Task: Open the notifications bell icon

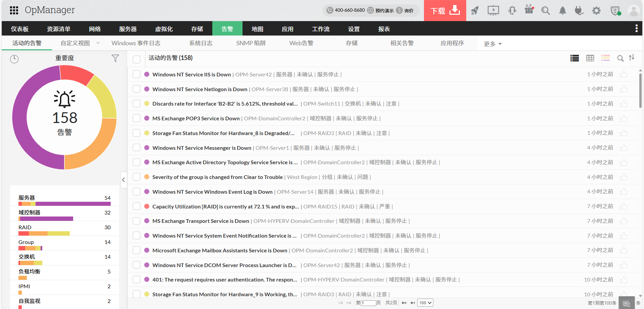Action: point(562,11)
